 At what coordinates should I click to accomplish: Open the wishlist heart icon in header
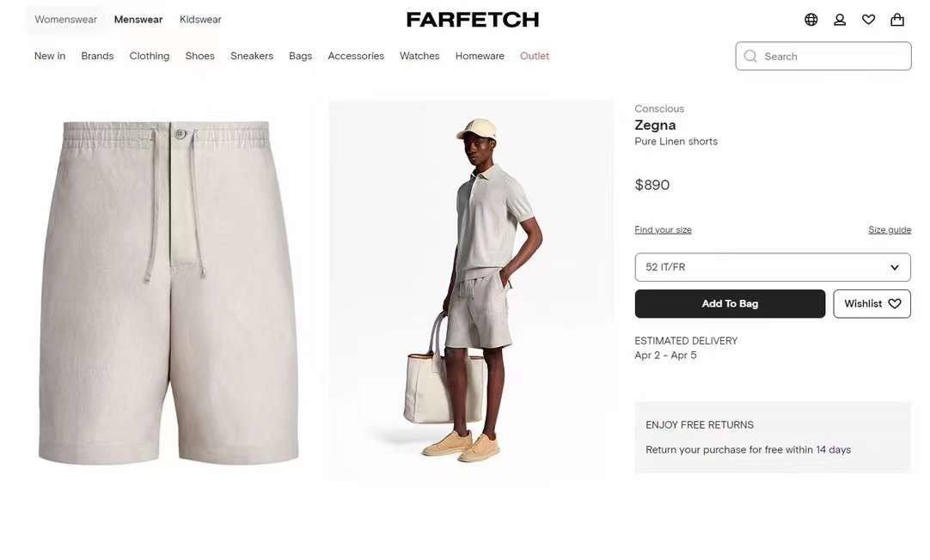[x=868, y=20]
